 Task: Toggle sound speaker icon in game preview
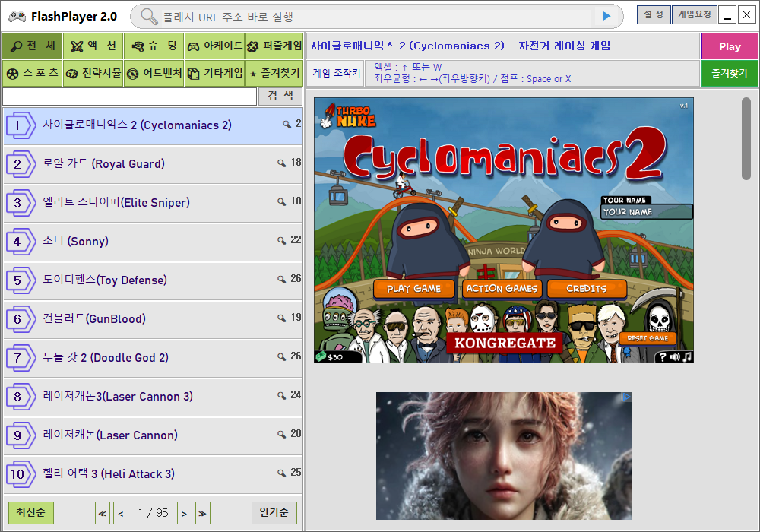pyautogui.click(x=675, y=357)
